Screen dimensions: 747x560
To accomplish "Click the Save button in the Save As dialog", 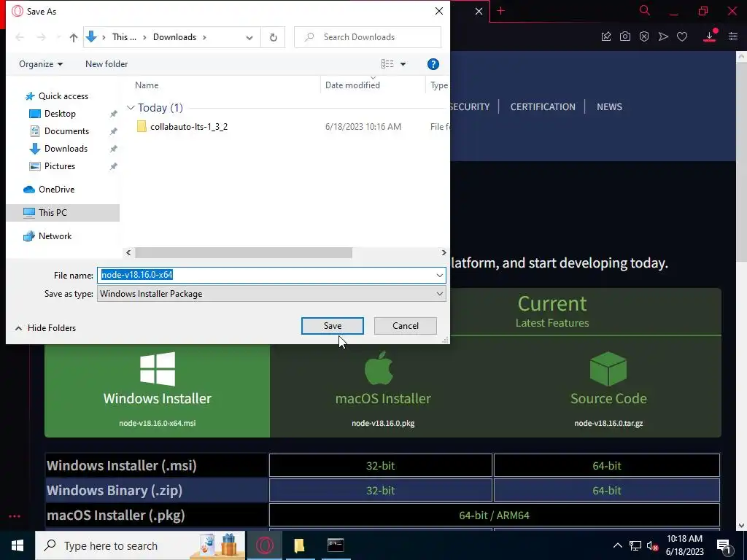I will tap(332, 326).
